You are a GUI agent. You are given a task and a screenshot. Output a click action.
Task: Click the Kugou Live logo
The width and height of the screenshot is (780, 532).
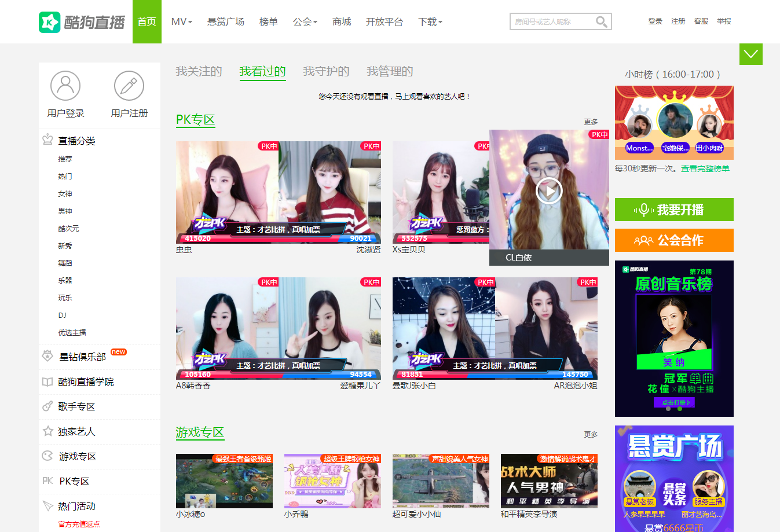(82, 22)
